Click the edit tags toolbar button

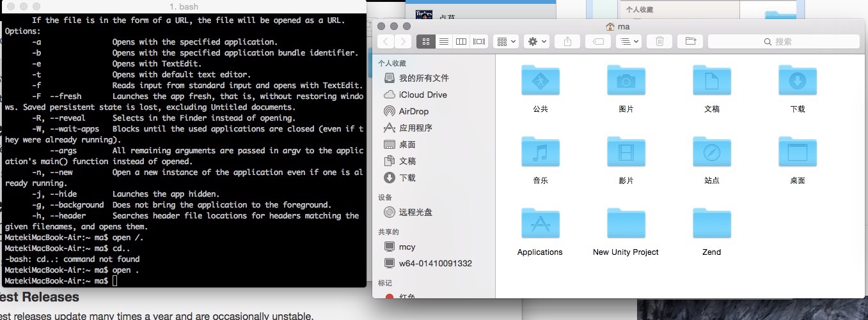pos(598,42)
